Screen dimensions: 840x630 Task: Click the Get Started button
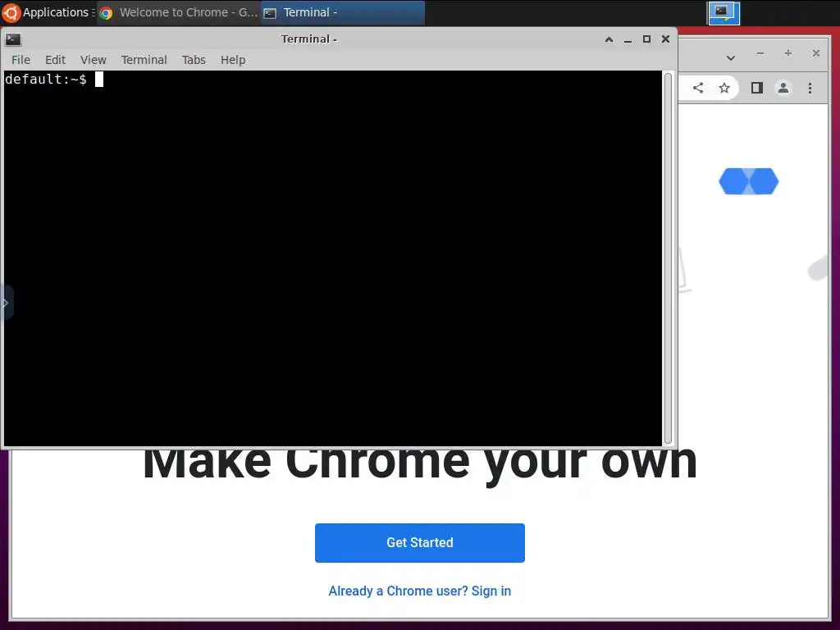(420, 543)
